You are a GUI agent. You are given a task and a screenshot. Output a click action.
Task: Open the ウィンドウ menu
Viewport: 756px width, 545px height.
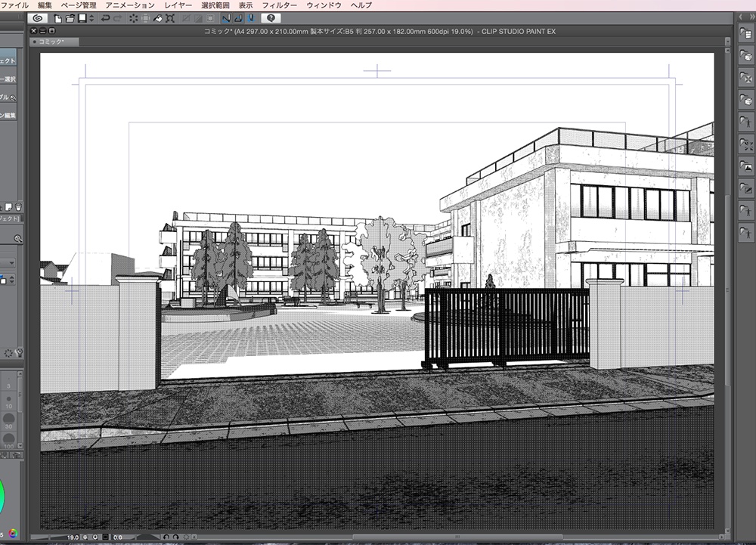pyautogui.click(x=324, y=5)
